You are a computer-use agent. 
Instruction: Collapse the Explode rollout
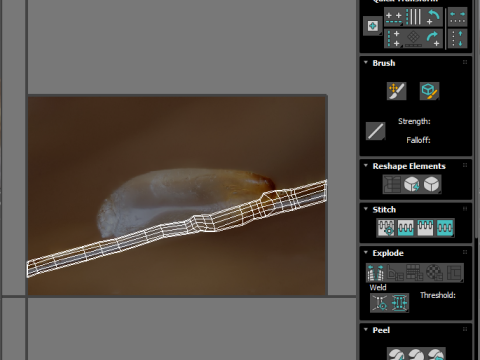(366, 252)
